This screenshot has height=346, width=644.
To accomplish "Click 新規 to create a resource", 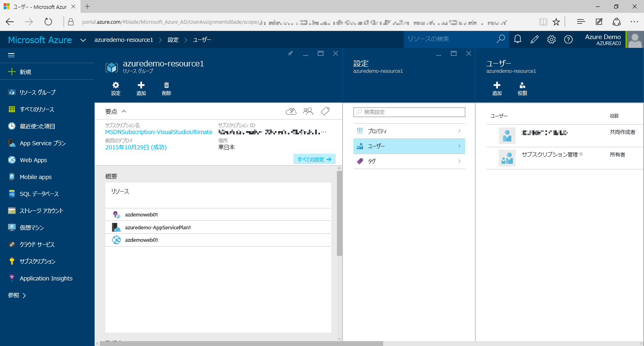I will [47, 72].
